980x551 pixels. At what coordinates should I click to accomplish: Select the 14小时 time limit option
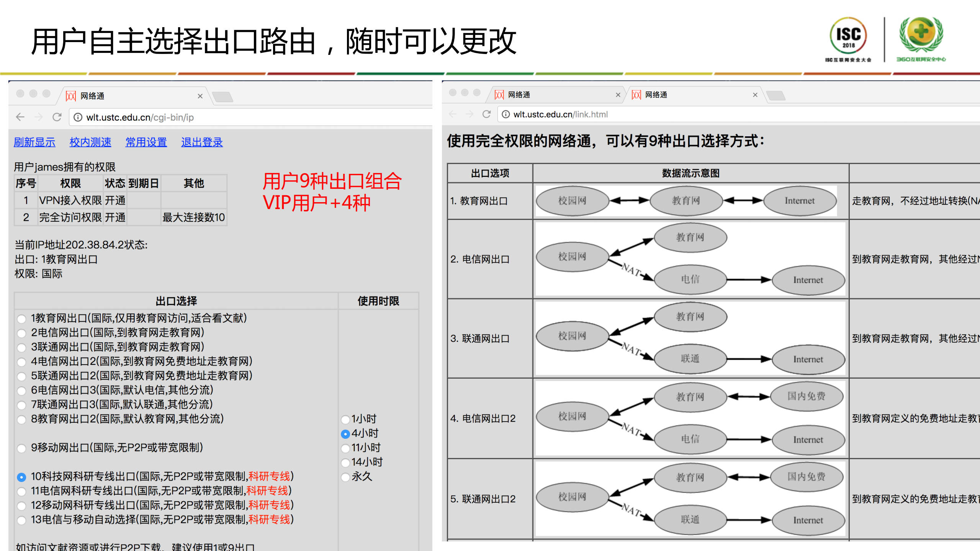click(346, 462)
